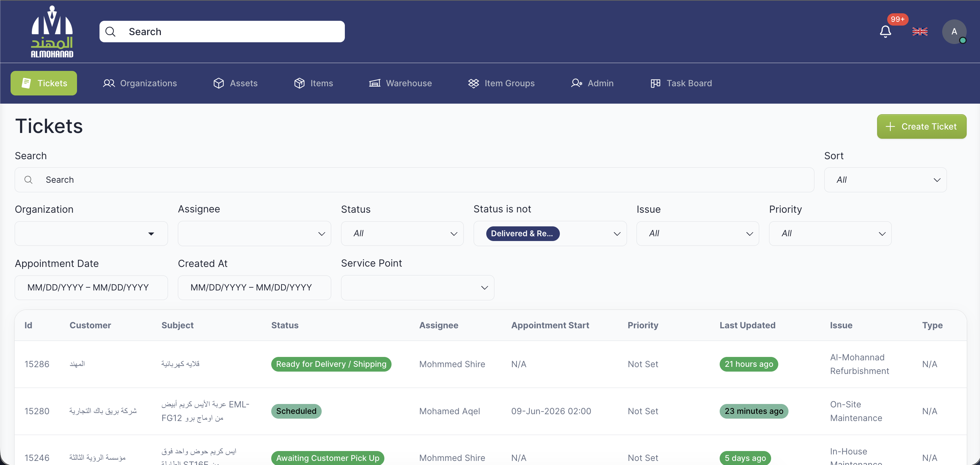Screen dimensions: 980x465
Task: Open the Assets section
Action: coord(235,83)
